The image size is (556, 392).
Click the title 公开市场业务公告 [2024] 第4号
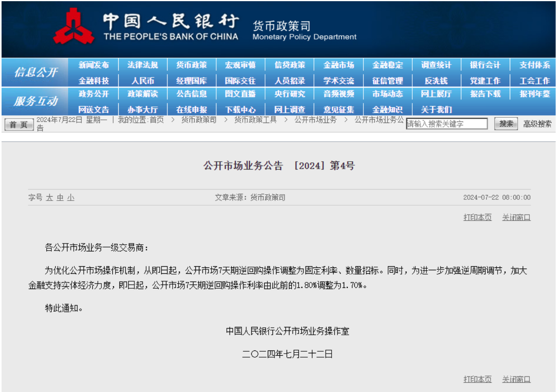pyautogui.click(x=279, y=166)
